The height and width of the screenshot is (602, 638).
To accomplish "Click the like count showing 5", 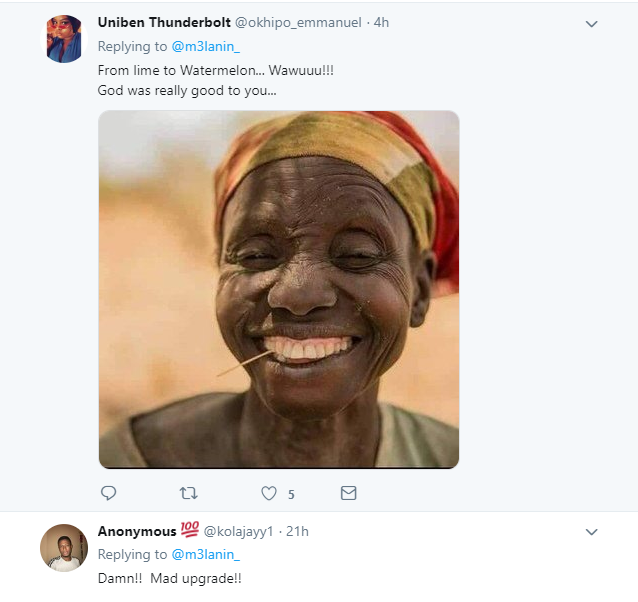I will pos(291,494).
